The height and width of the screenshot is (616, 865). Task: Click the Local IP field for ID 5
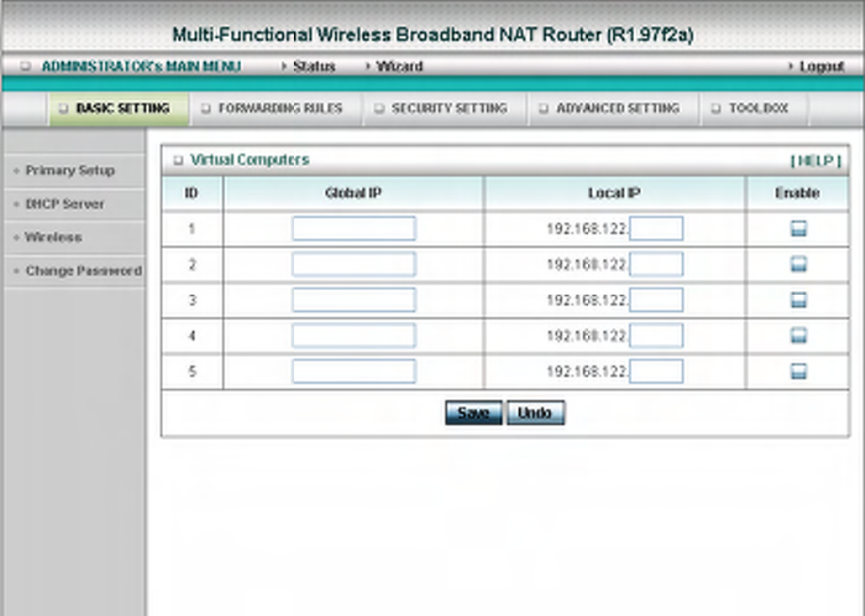(656, 371)
